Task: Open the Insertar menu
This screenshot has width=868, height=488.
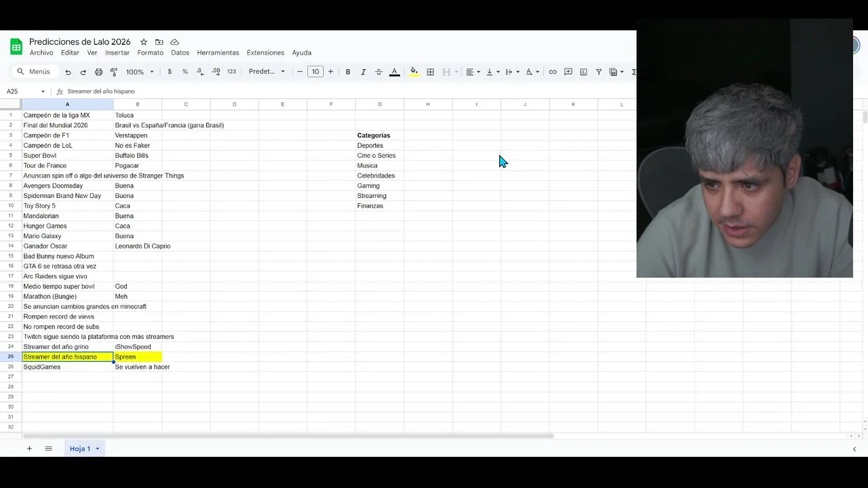Action: tap(117, 53)
